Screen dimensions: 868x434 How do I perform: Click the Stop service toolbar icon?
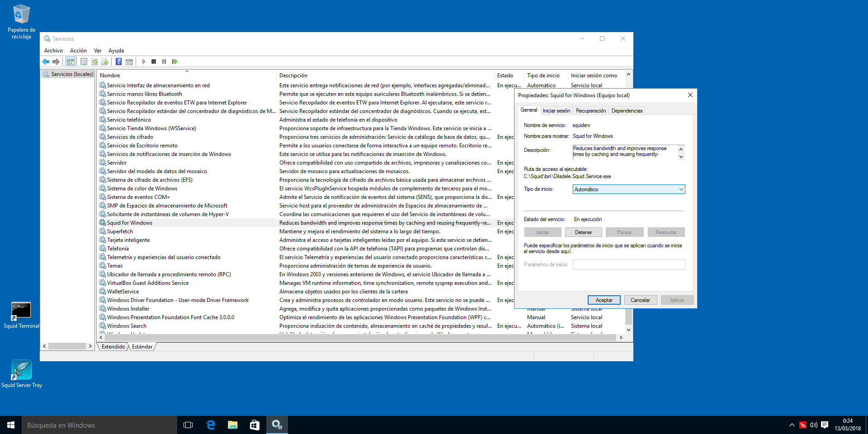(154, 61)
